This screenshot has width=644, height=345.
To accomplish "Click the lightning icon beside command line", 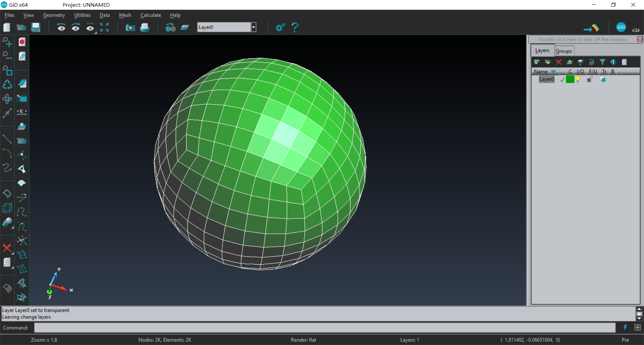I will coord(625,327).
